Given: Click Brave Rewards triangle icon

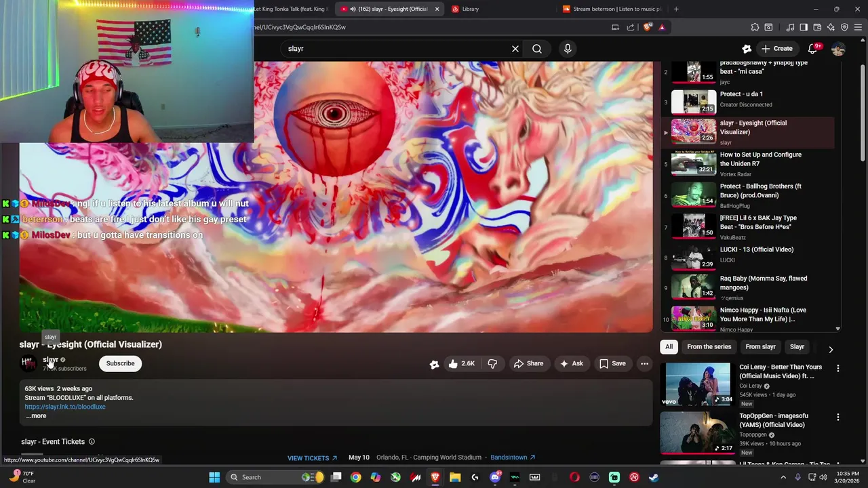Looking at the screenshot, I should pos(662,27).
